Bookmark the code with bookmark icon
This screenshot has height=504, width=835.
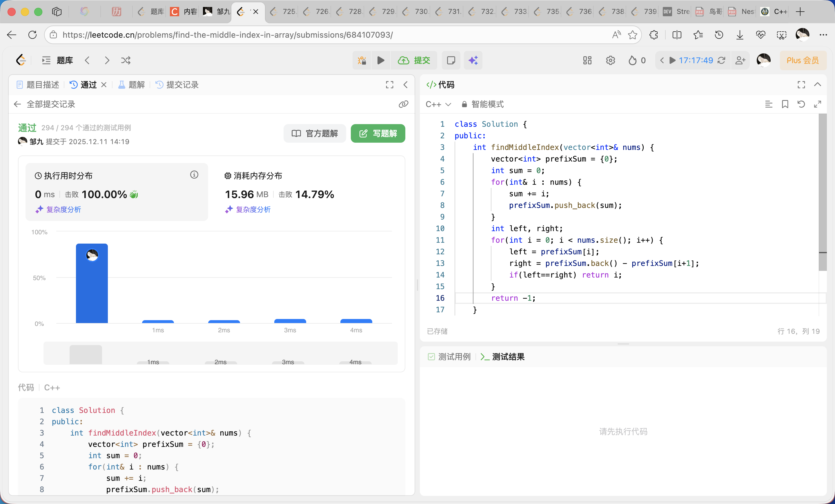pos(785,104)
